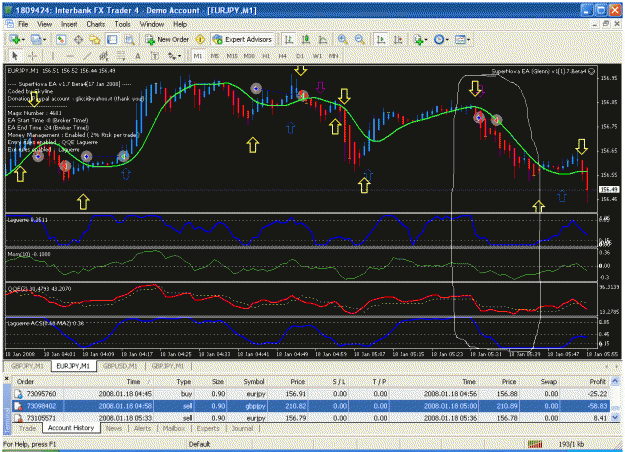Switch chart to bar chart icon

pyautogui.click(x=289, y=39)
